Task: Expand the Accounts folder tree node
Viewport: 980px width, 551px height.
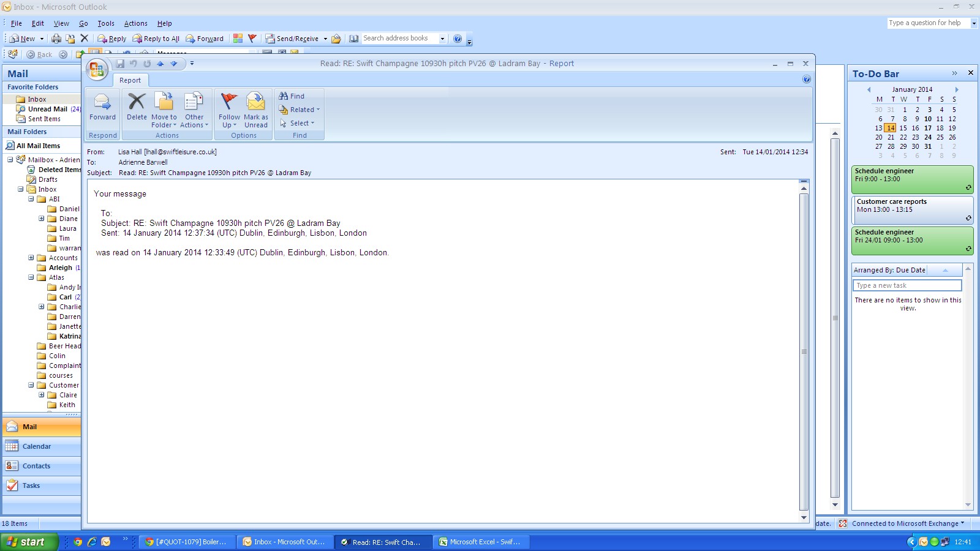Action: coord(31,258)
